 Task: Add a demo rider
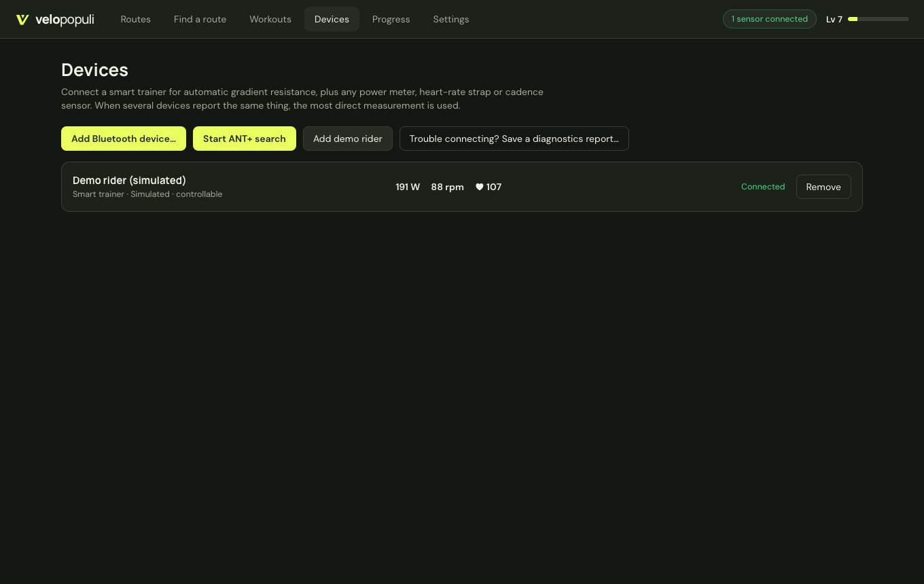pyautogui.click(x=348, y=139)
